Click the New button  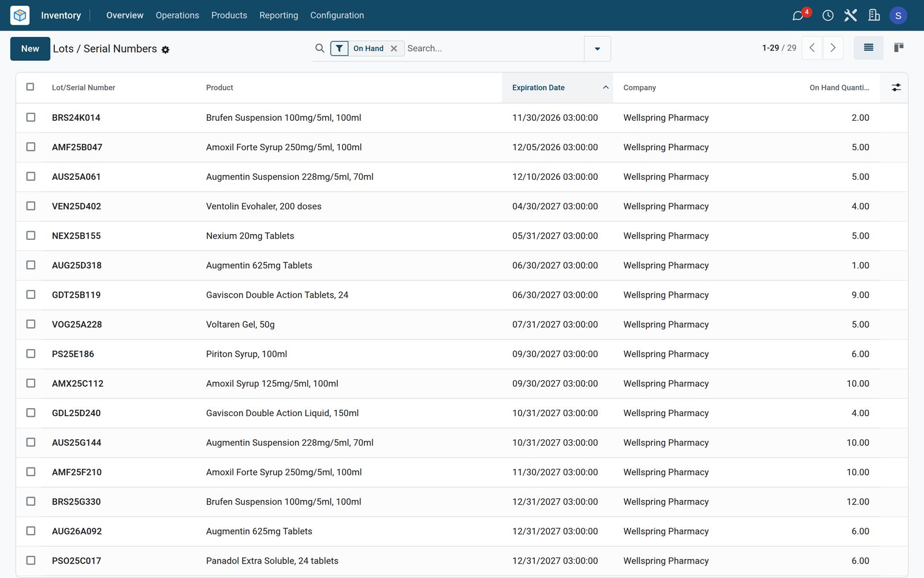(x=30, y=49)
